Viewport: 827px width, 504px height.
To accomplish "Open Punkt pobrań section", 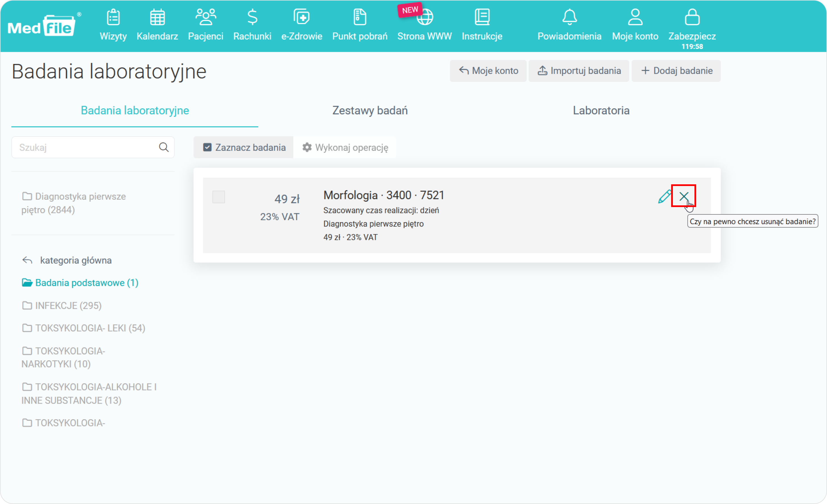I will coord(359,25).
